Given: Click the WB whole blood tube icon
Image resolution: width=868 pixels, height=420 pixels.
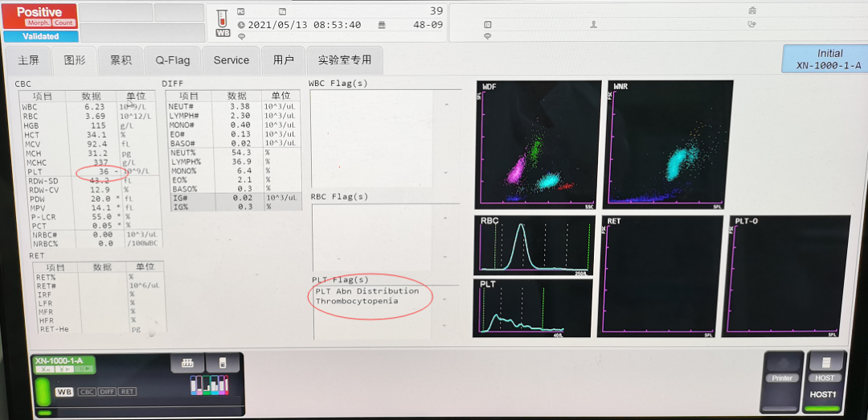Looking at the screenshot, I should (x=223, y=24).
